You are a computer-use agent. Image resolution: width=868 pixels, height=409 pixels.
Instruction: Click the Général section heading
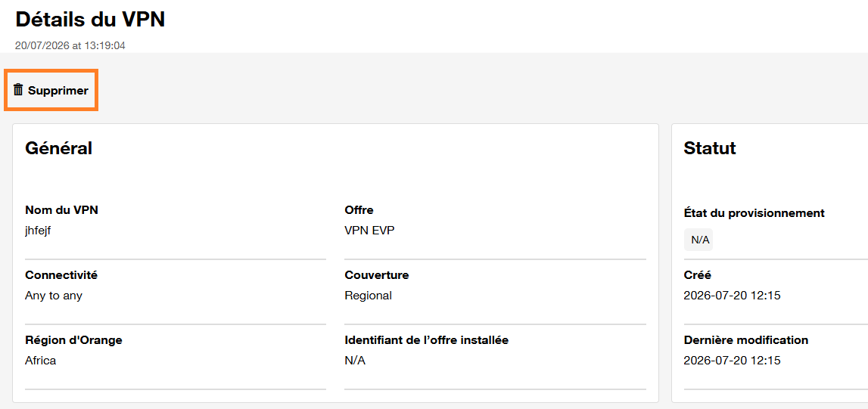tap(59, 148)
